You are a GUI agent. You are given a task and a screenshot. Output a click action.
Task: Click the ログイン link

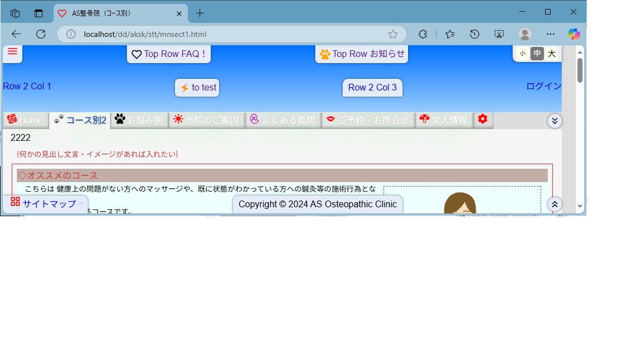pos(543,86)
